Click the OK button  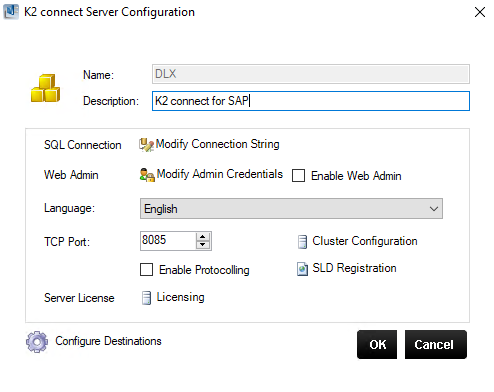tap(377, 345)
